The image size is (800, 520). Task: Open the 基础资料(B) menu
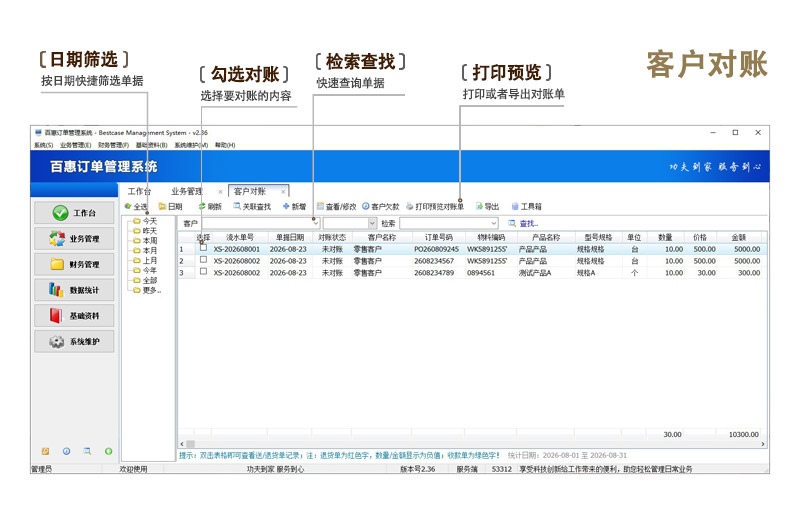tap(152, 145)
